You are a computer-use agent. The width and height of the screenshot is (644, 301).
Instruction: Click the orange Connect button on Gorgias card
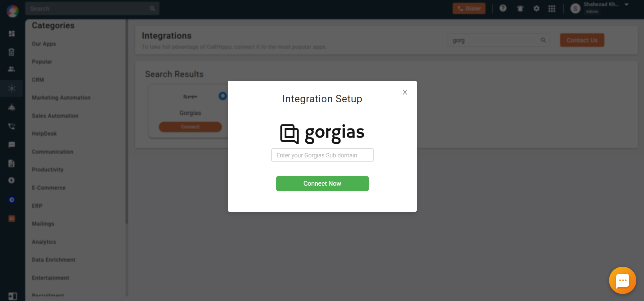pyautogui.click(x=190, y=127)
